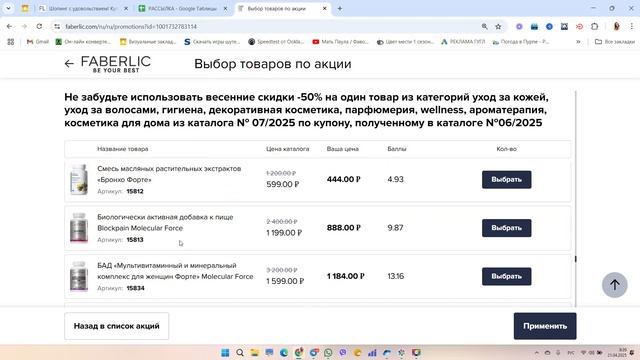Viewport: 640px width, 360px height.
Task: Open Microsoft Edge from the taskbar
Action: (284, 353)
